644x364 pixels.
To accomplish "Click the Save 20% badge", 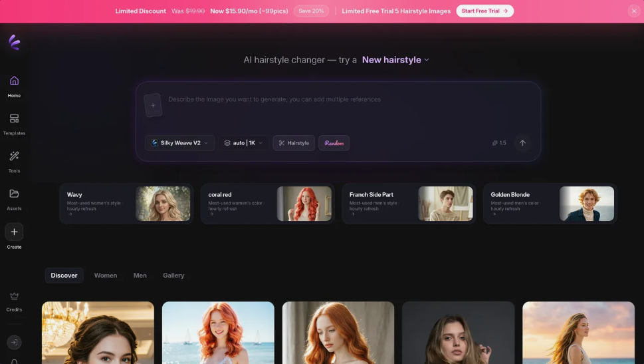I will (x=311, y=11).
